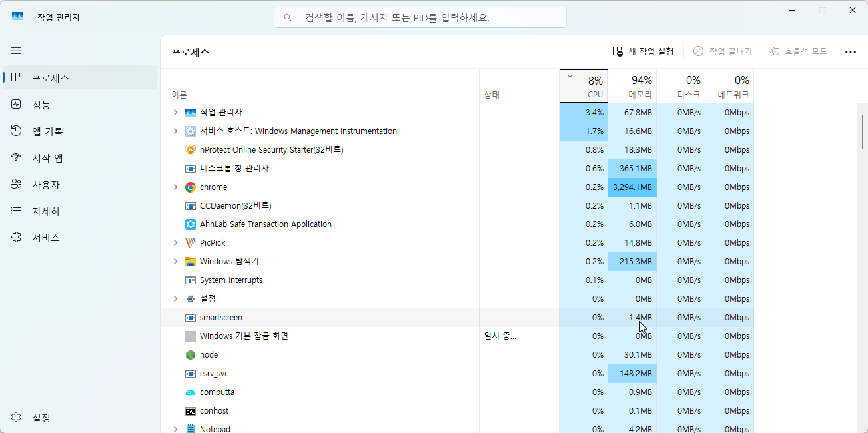
Task: Select the 앱 기록 (App history) sidebar icon
Action: coord(40,131)
